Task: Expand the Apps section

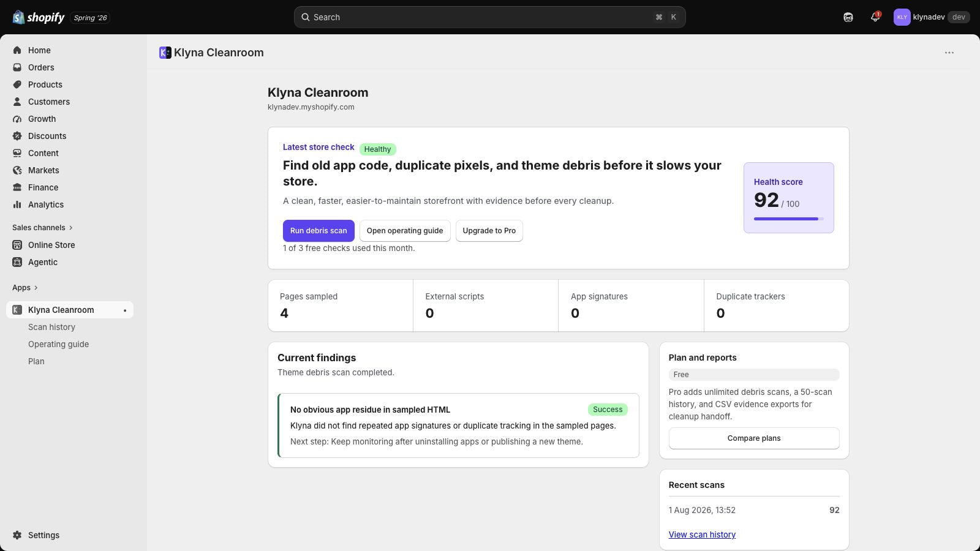Action: (x=25, y=288)
